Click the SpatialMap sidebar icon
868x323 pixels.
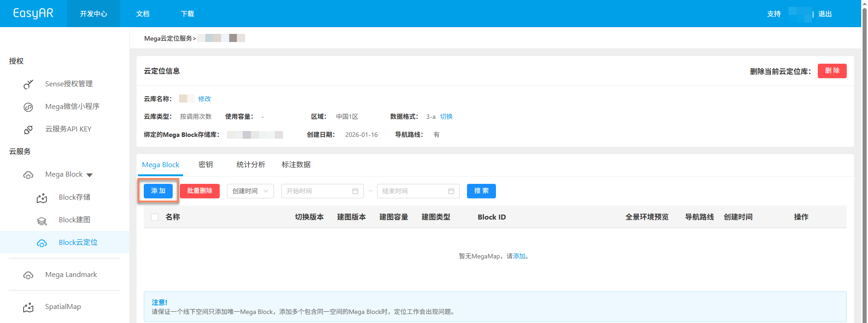pyautogui.click(x=28, y=308)
